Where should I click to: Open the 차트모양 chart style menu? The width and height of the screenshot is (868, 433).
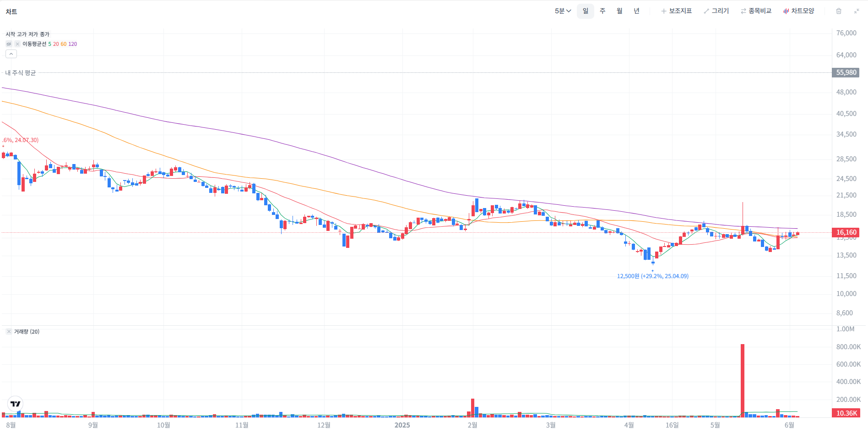click(x=799, y=11)
